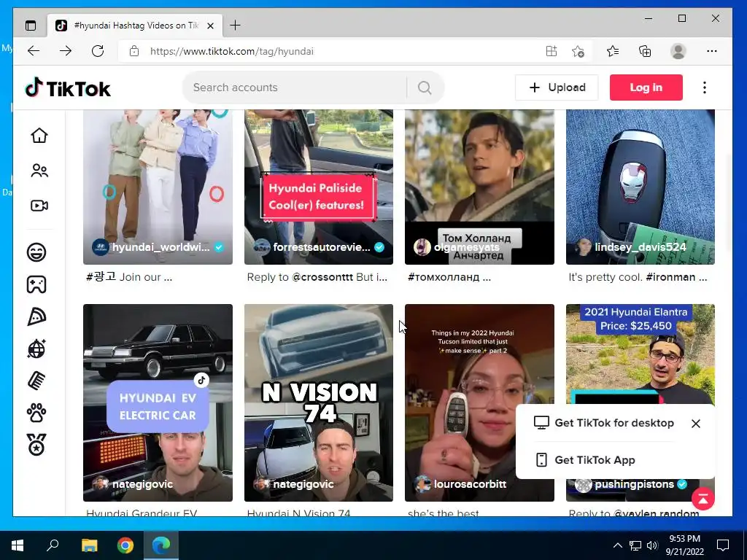Open the hyundai_worldwide video thumbnail
Screen dimensions: 747x560
click(x=158, y=187)
